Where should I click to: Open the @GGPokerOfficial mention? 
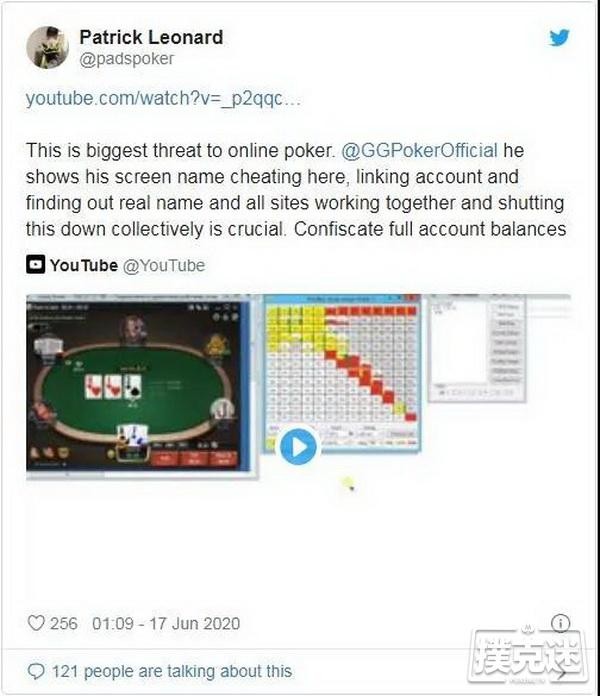coord(419,150)
